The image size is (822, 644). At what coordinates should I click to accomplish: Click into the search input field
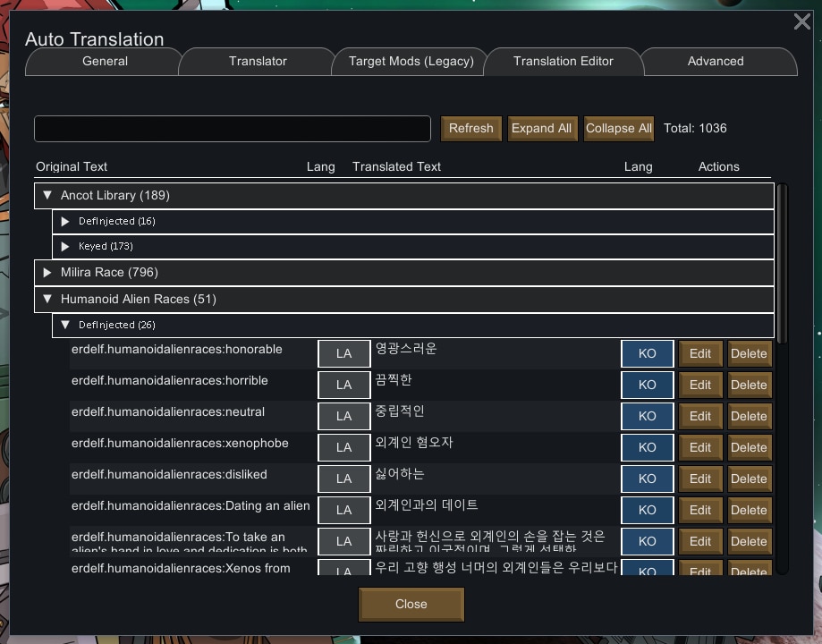tap(232, 128)
